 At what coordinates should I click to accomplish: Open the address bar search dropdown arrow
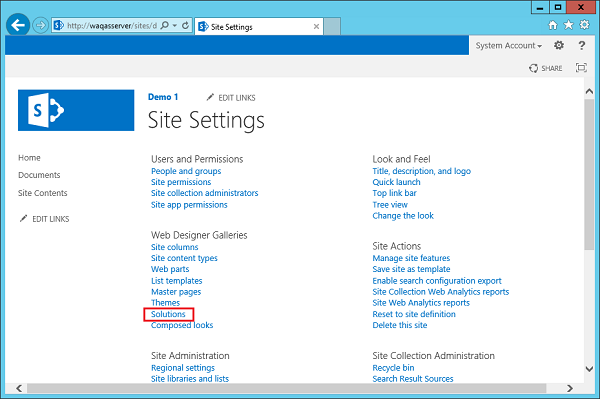[175, 26]
